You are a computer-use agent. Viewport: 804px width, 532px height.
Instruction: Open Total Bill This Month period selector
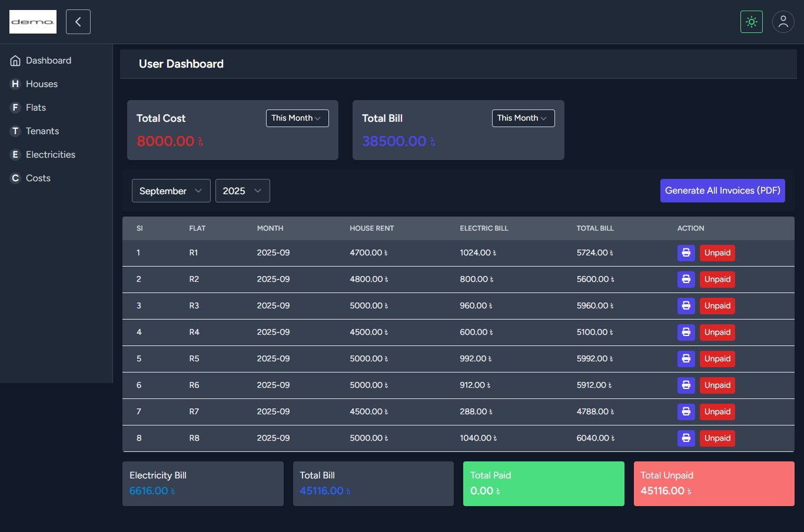(x=523, y=118)
